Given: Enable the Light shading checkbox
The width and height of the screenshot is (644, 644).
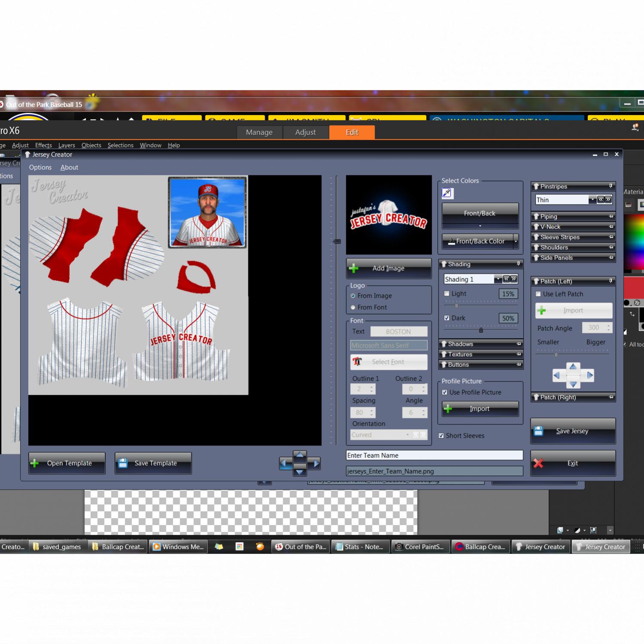Looking at the screenshot, I should (447, 294).
